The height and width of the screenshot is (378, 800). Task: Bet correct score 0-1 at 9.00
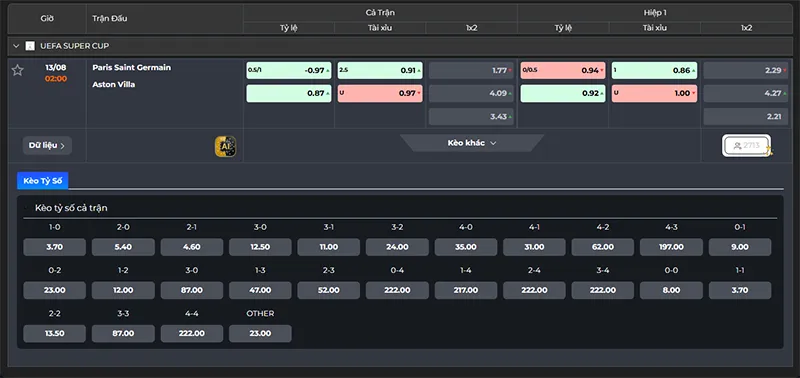pyautogui.click(x=740, y=247)
